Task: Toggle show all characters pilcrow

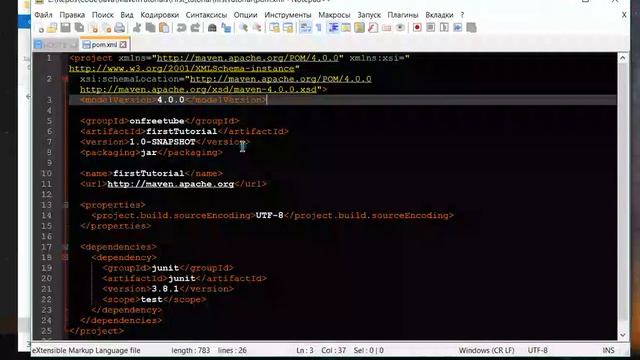Action: [318, 28]
